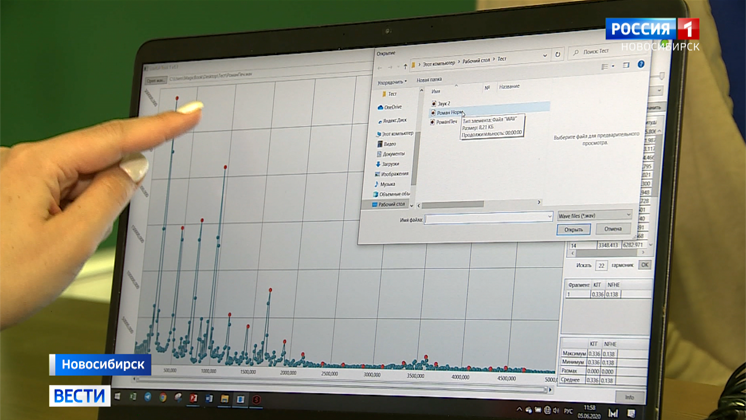This screenshot has width=746, height=420.
Task: Sort by the Название column header
Action: 509,87
